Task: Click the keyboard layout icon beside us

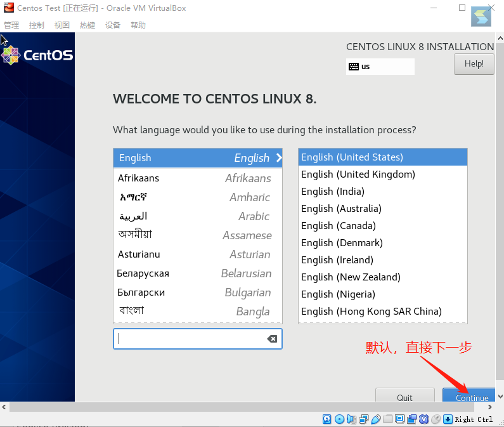Action: [x=354, y=67]
